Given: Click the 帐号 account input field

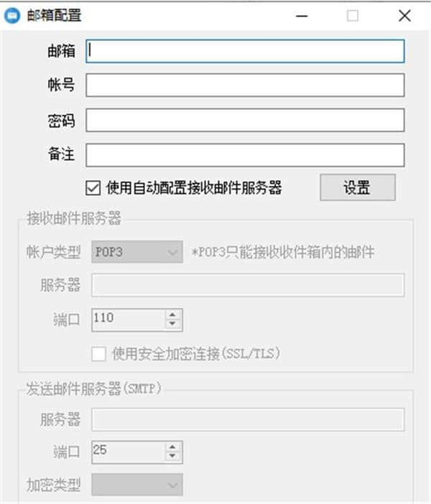Looking at the screenshot, I should 245,85.
